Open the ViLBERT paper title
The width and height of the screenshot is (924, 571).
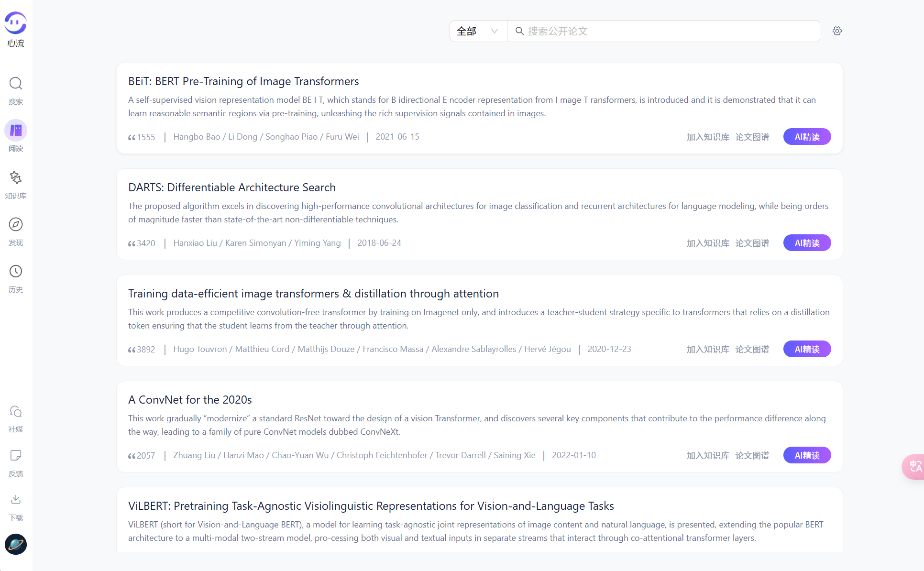point(371,506)
